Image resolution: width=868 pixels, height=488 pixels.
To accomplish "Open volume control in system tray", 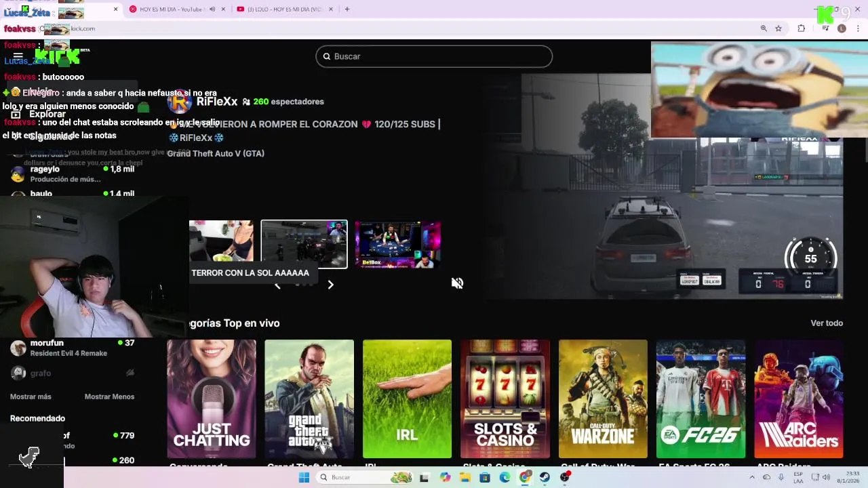I will [827, 477].
